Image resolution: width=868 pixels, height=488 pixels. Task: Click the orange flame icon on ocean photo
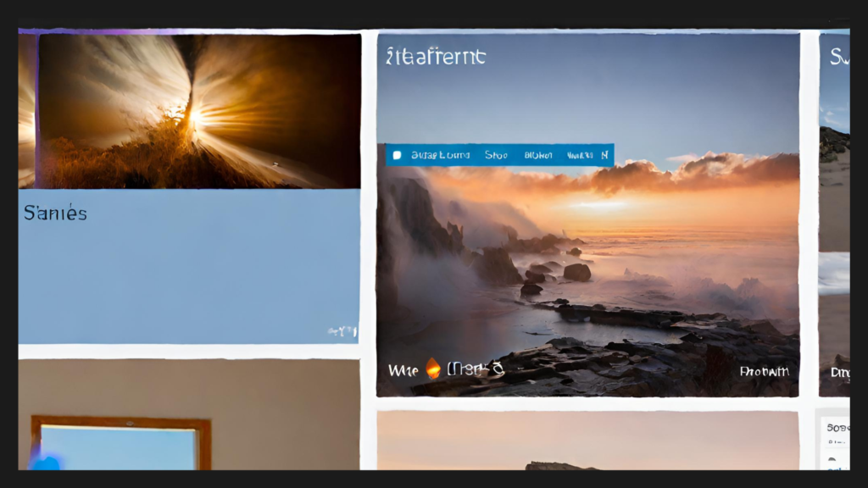click(x=432, y=369)
